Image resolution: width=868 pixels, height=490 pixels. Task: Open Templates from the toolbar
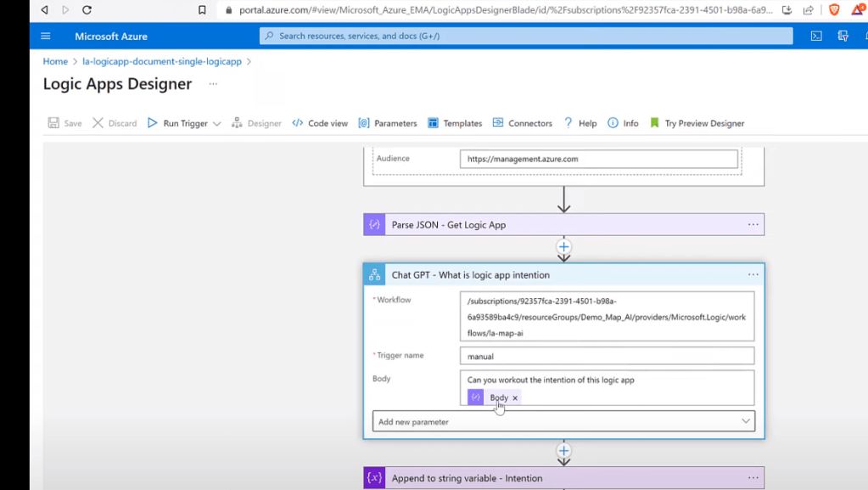(x=455, y=123)
